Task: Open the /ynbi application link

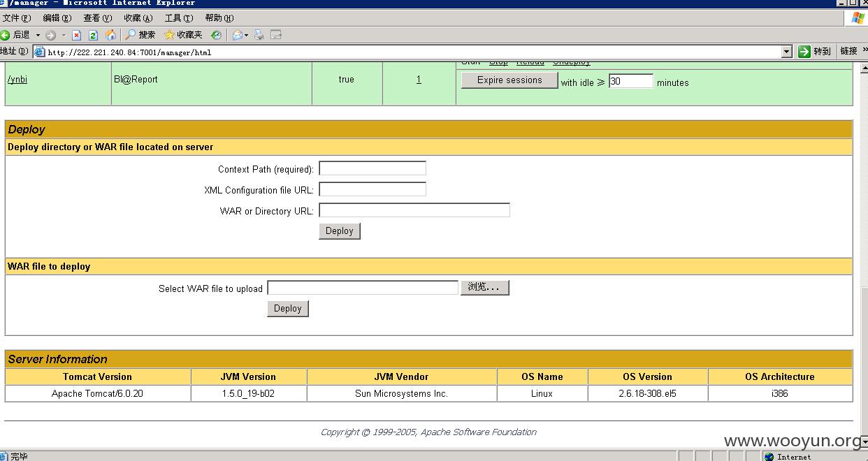Action: pyautogui.click(x=17, y=80)
